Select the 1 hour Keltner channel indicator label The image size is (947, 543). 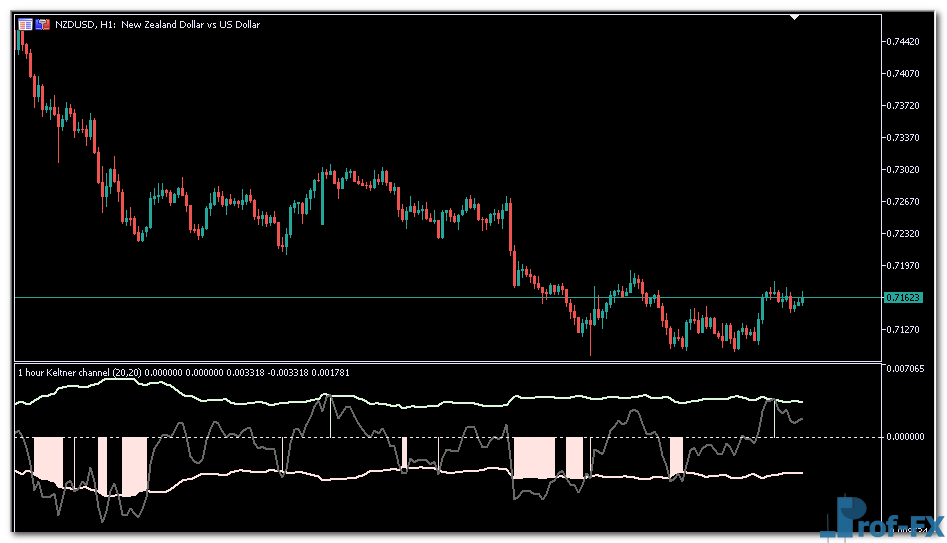coord(150,373)
